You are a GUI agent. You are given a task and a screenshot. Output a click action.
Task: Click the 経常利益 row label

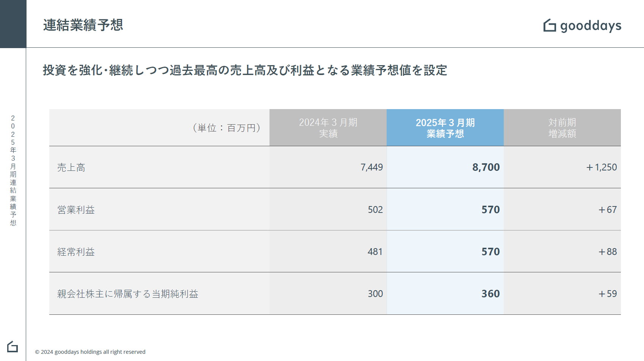click(76, 252)
